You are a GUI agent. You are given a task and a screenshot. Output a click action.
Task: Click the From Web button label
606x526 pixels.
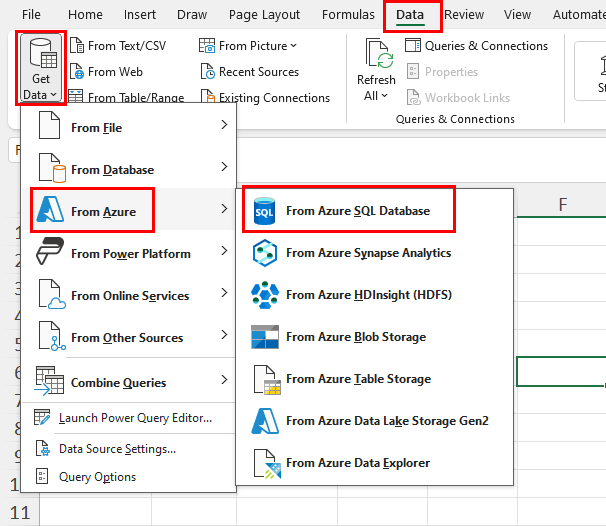tap(115, 71)
